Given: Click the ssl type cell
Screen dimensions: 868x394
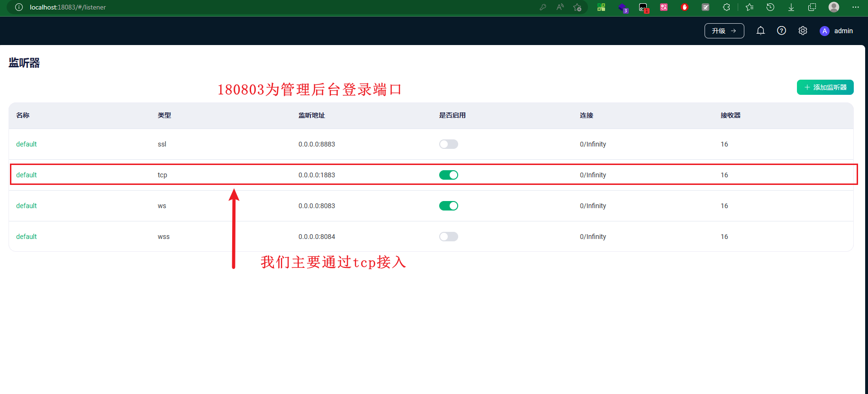Looking at the screenshot, I should [162, 144].
